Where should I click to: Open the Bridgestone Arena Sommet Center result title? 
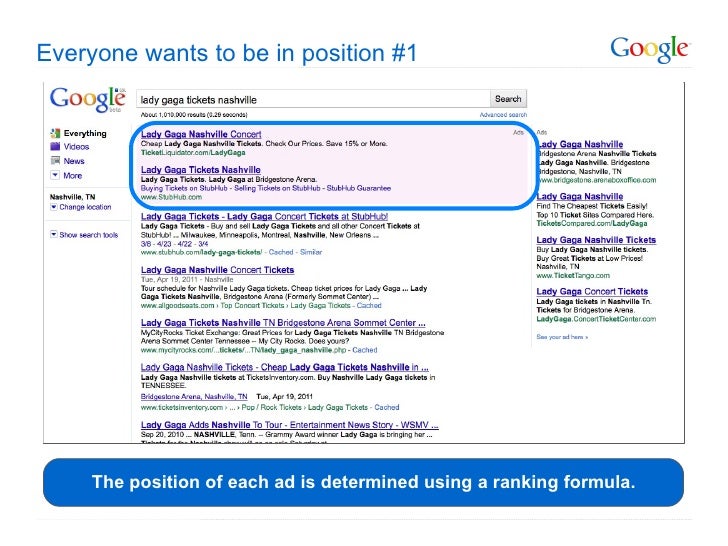(283, 323)
